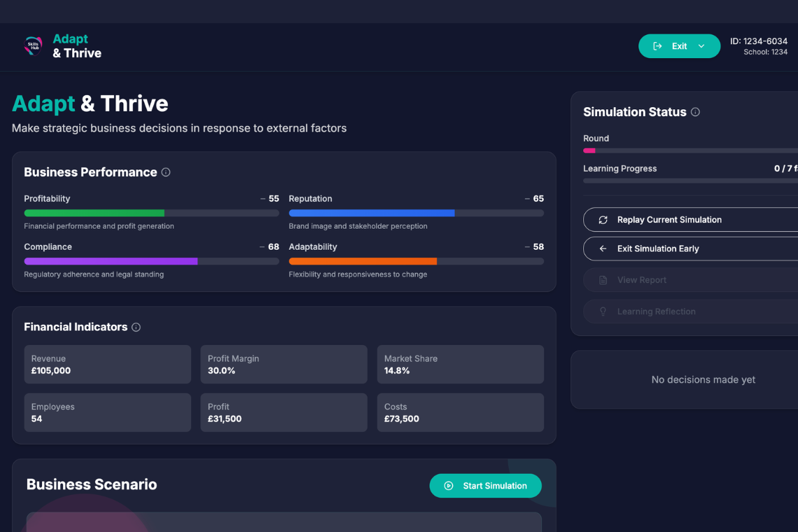Select the Profit £31,500 card
This screenshot has height=532, width=798.
(284, 412)
